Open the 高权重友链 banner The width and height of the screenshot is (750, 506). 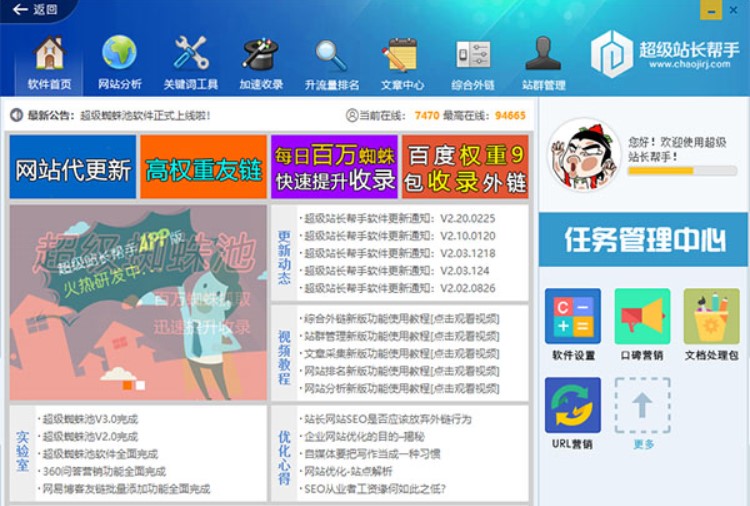click(203, 166)
